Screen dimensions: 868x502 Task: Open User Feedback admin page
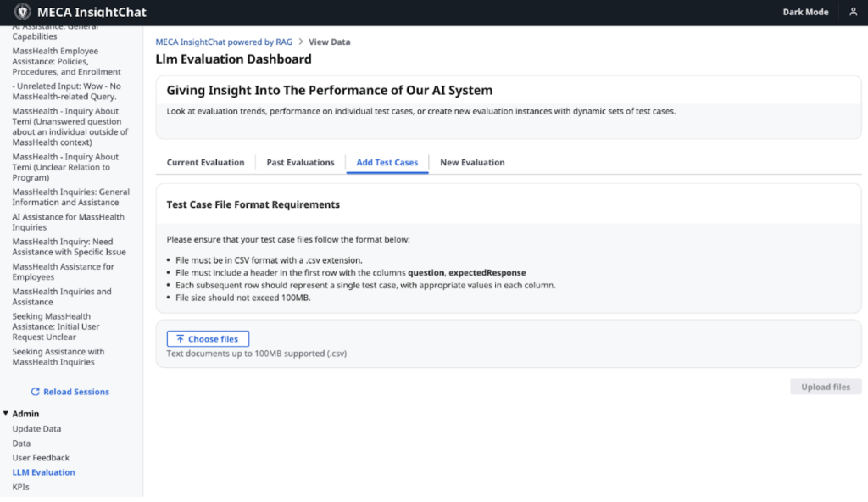tap(41, 458)
